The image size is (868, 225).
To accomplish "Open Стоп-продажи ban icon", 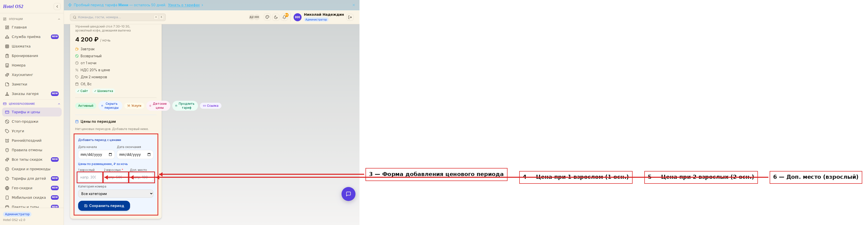I will 7,121.
